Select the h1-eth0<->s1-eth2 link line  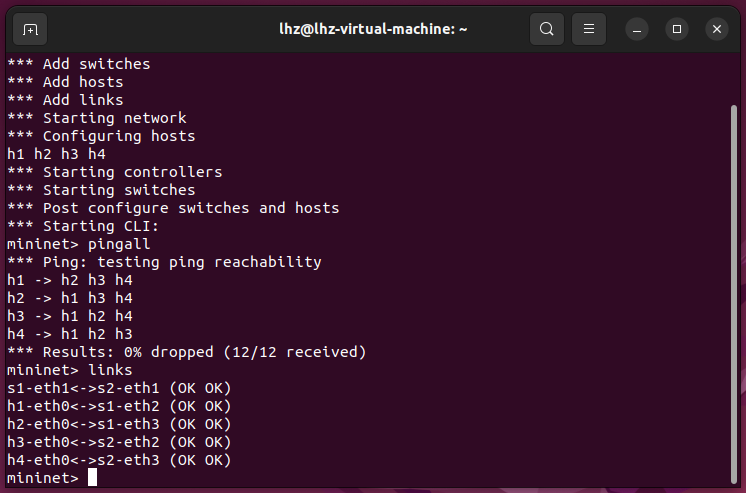119,406
